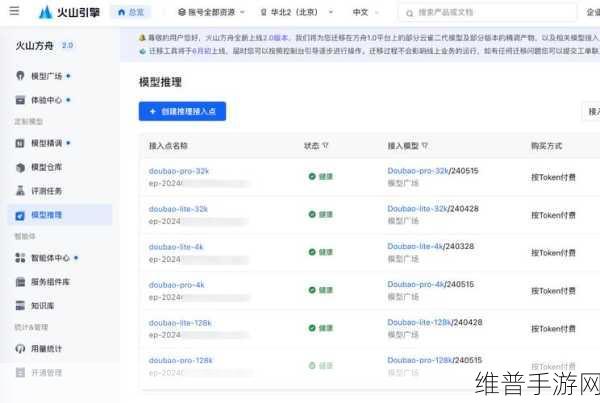Click healthy status icon for doubao-lite-128k
600x403 pixels.
pyautogui.click(x=312, y=328)
